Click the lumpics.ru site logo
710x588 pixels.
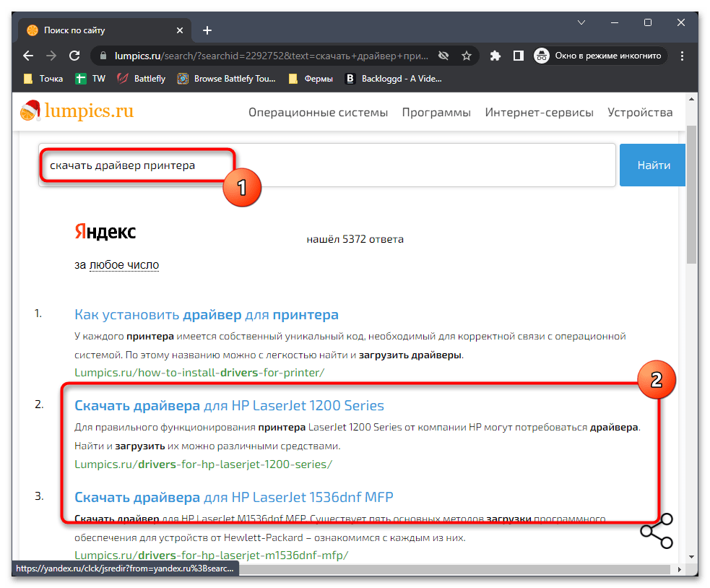[77, 111]
